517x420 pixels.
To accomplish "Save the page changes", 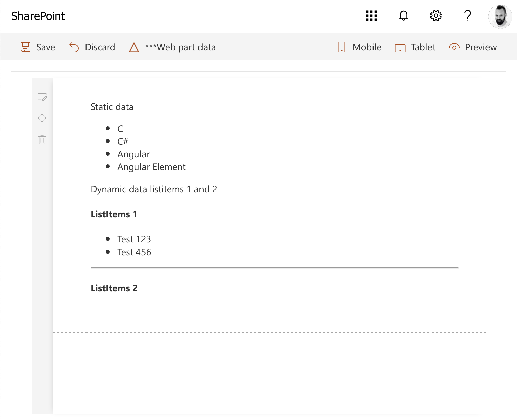I will [38, 47].
